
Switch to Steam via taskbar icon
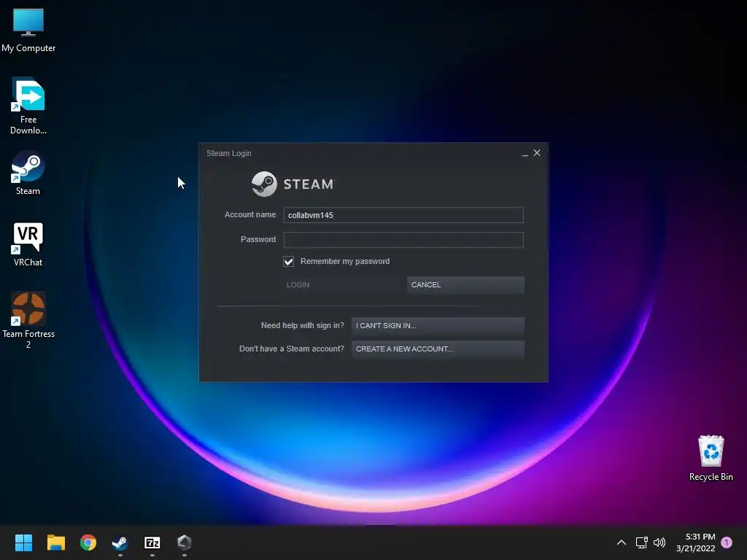pyautogui.click(x=120, y=542)
